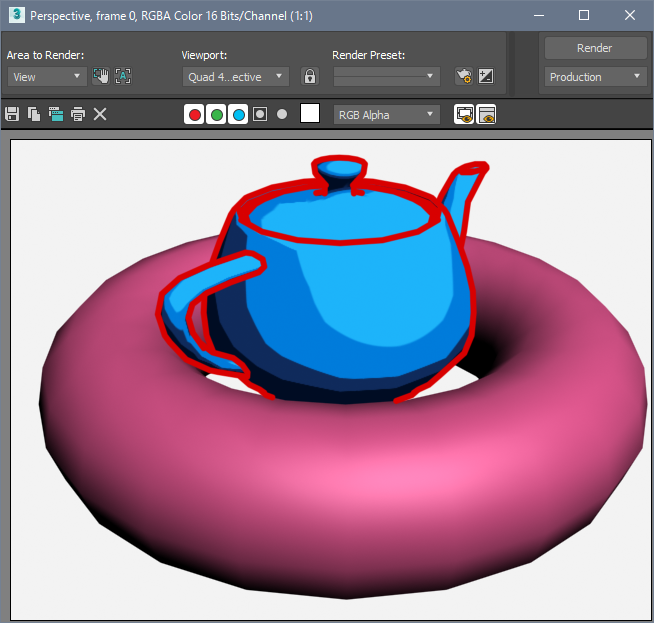Open the RGB Alpha channel dropdown

[x=386, y=115]
